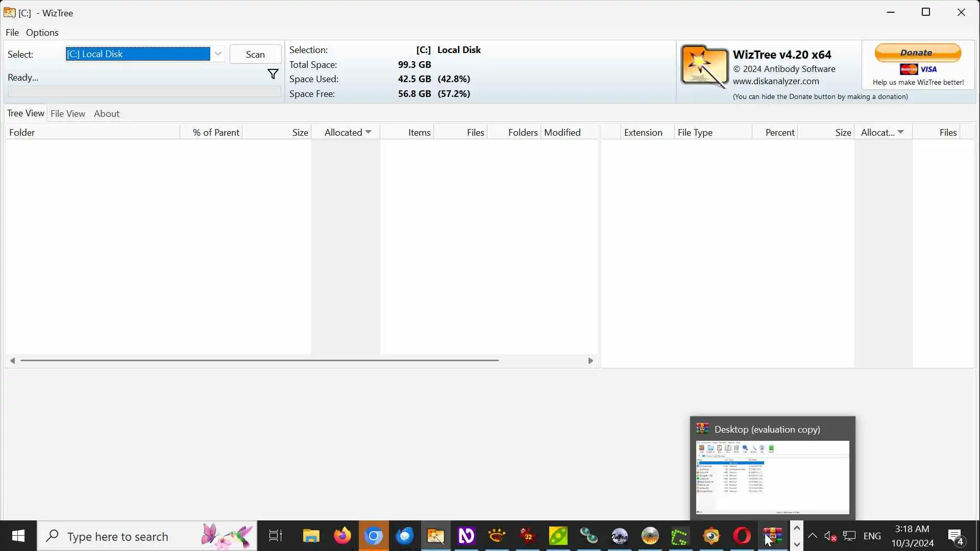This screenshot has height=551, width=980.
Task: Open File Explorer from the taskbar
Action: coord(311,536)
